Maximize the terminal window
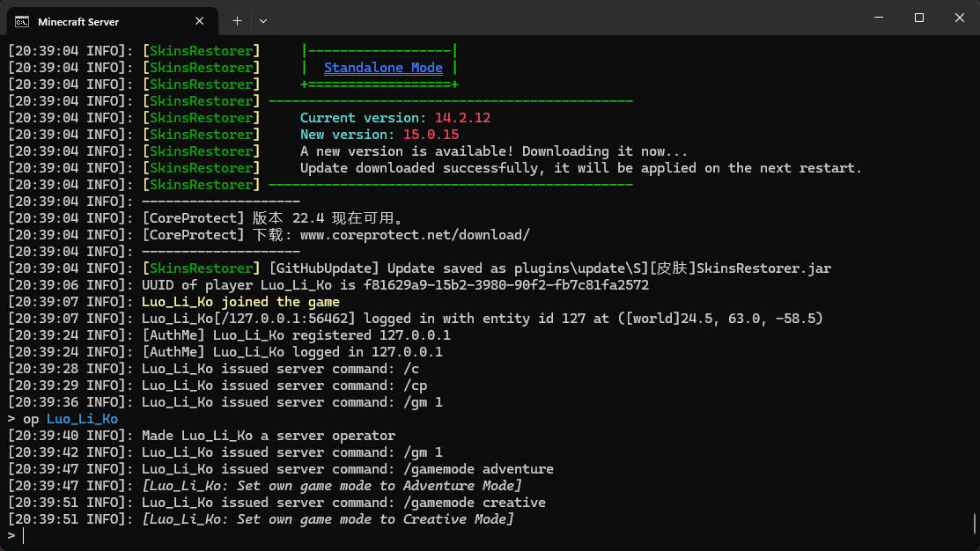The image size is (980, 551). coord(918,18)
